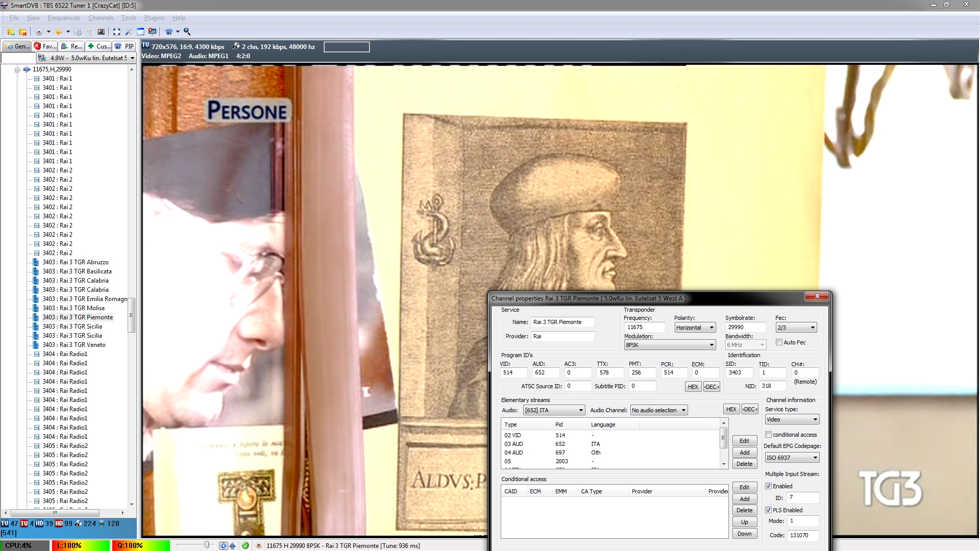Open the Audio [652] ITA dropdown
980x551 pixels.
[x=554, y=410]
